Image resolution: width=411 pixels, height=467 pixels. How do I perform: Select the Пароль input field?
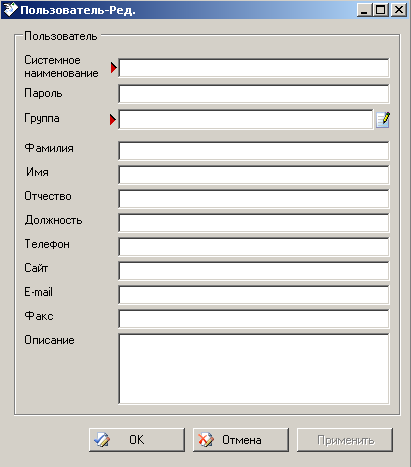click(x=254, y=94)
